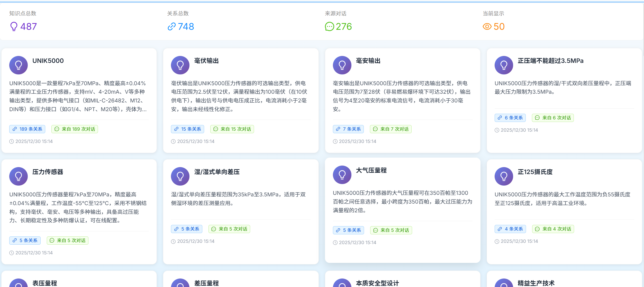Viewport: 644px width, 287px height.
Task: Click the link icon next to the 748 relations count
Action: 172,26
